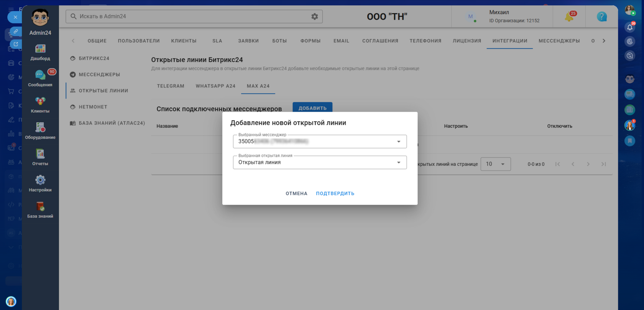644x310 pixels.
Task: Click search settings gear in search bar
Action: click(x=315, y=16)
